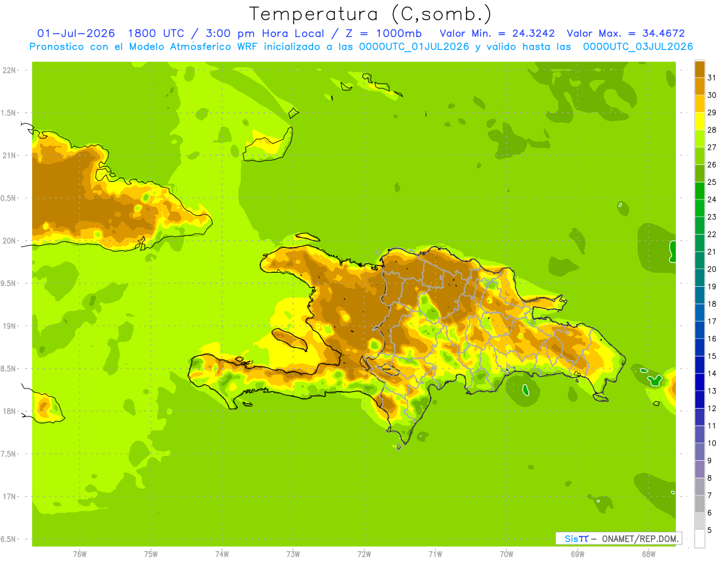Click the "68W" longitude label
The width and height of the screenshot is (728, 562).
click(x=648, y=554)
